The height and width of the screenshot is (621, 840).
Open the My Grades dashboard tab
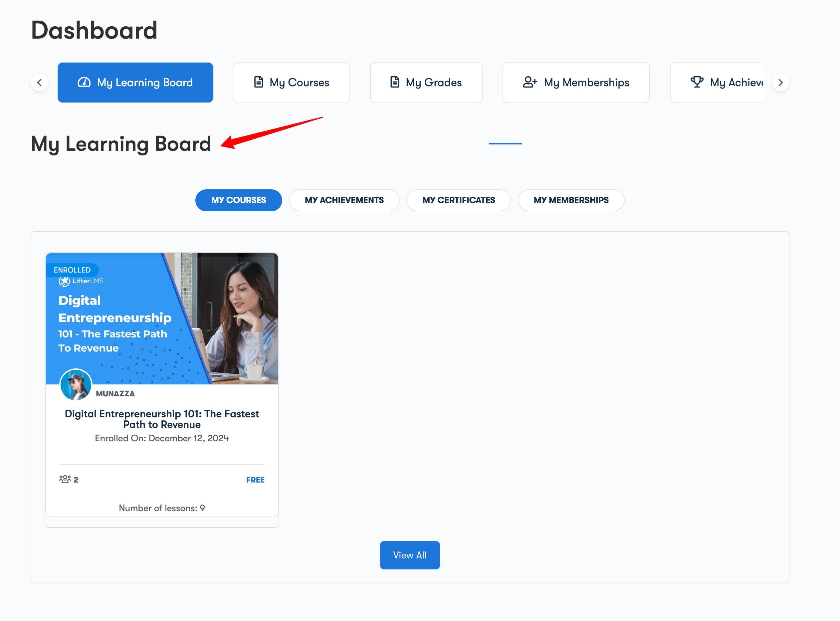coord(426,82)
